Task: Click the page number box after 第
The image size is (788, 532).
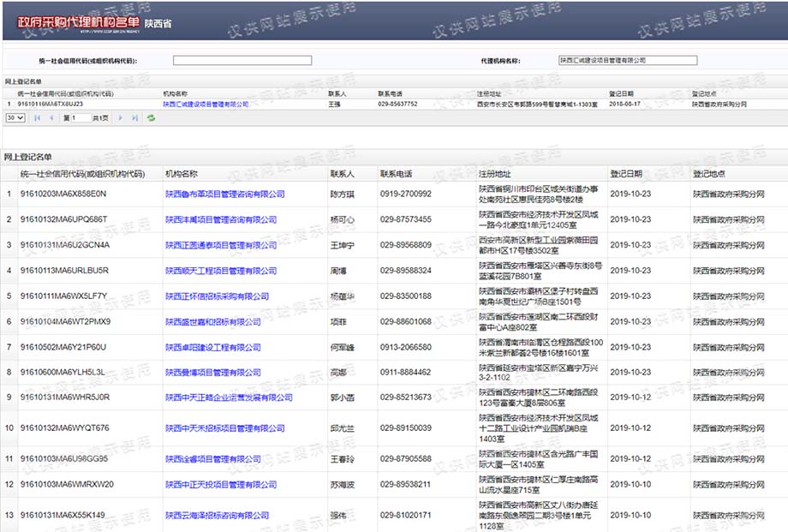Action: [x=81, y=117]
